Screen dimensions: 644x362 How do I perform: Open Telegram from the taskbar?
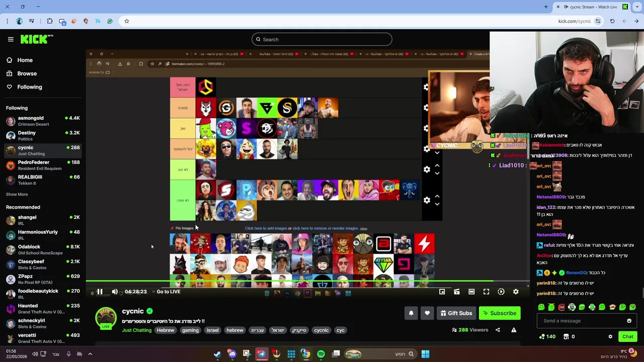(x=262, y=354)
